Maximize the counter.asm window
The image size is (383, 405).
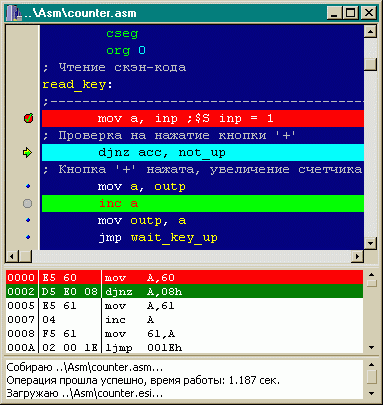(351, 13)
